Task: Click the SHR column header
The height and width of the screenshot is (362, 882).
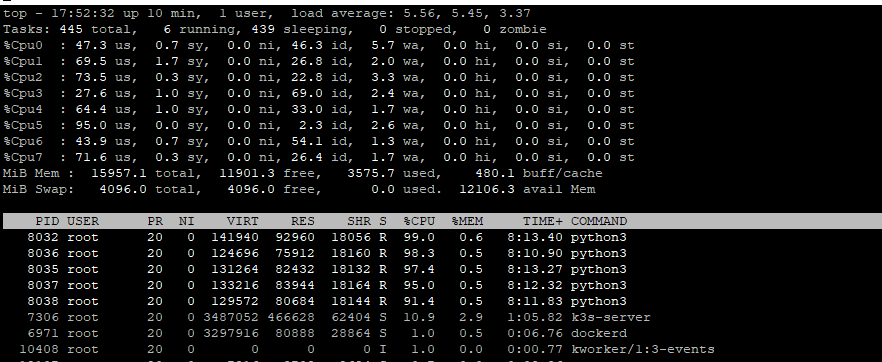Action: (x=359, y=221)
